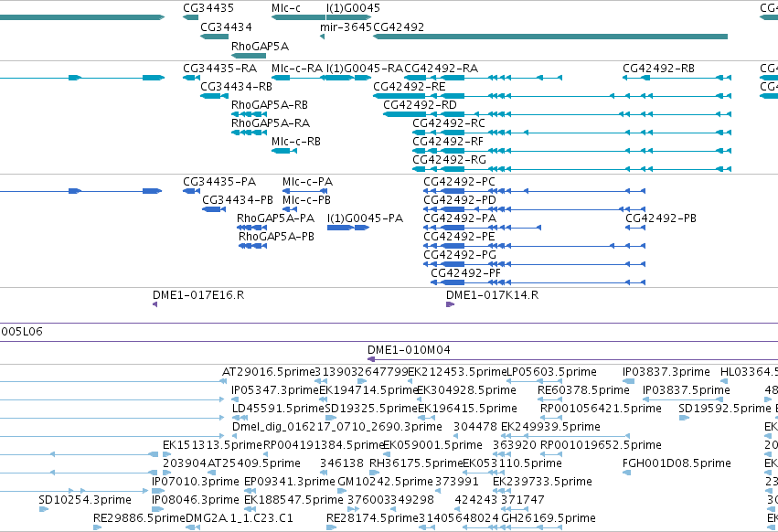Click EST label RE29886.5prime
The height and width of the screenshot is (532, 778).
click(140, 518)
